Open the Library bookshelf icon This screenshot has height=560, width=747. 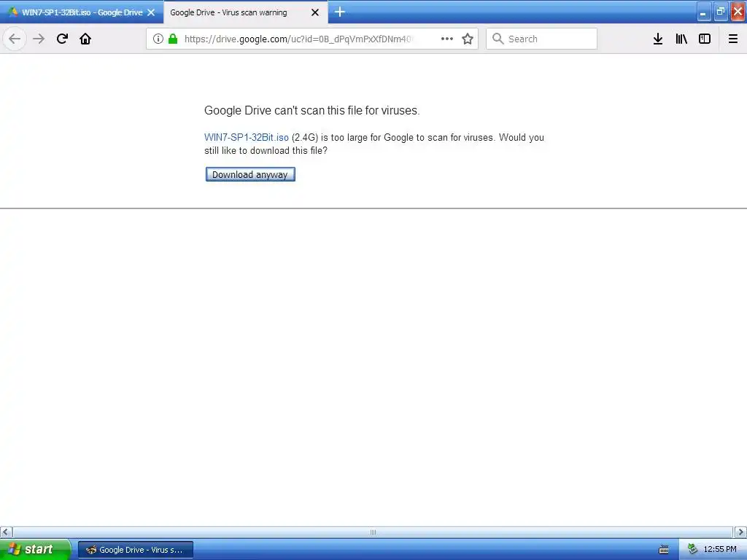click(681, 39)
